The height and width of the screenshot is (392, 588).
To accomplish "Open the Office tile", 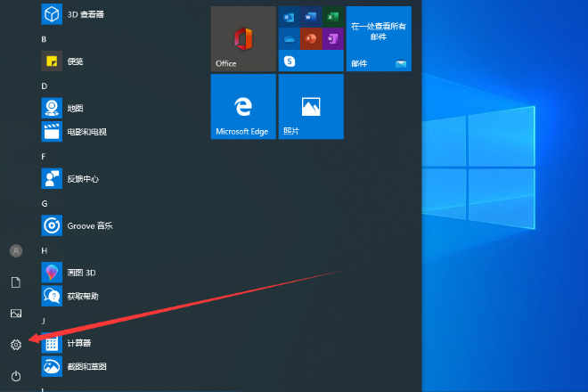I will (243, 39).
